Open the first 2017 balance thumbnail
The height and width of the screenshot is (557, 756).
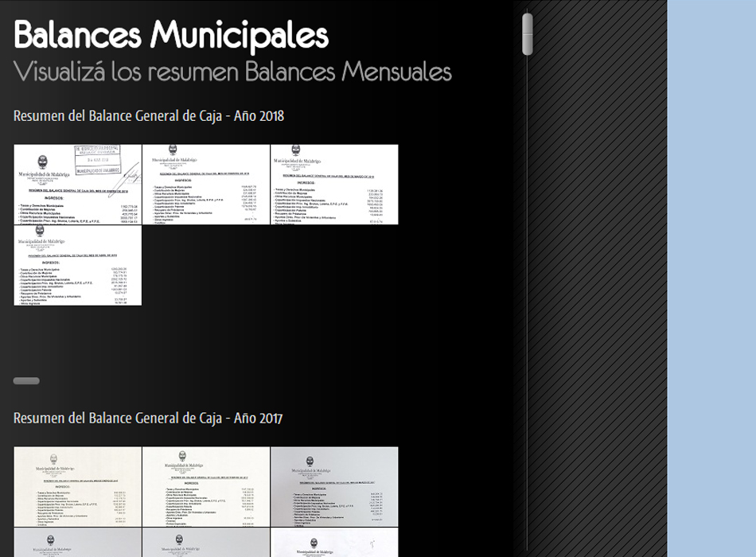coord(78,487)
